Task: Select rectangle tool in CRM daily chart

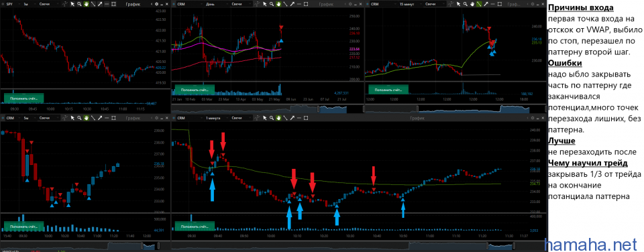Action: coord(306,4)
